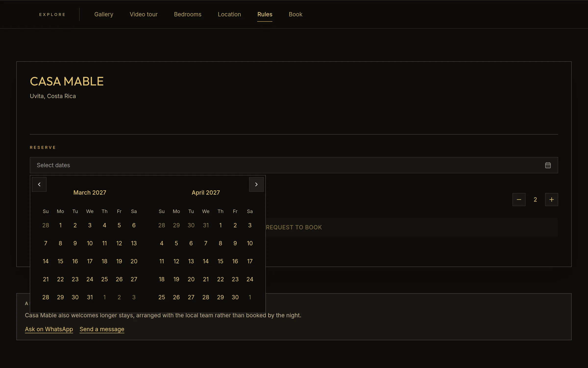Viewport: 588px width, 368px height.
Task: Pick April 25, 2027
Action: click(x=162, y=297)
